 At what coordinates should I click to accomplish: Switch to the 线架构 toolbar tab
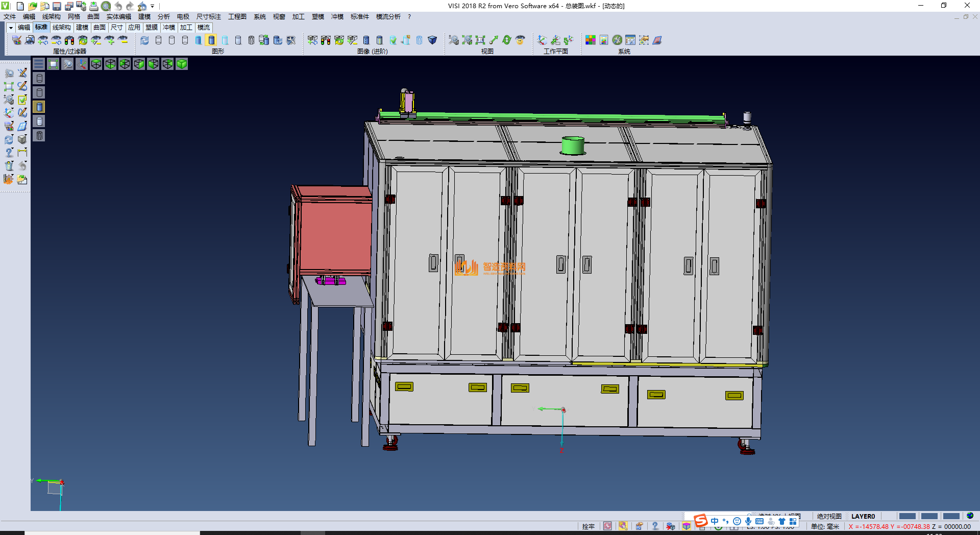point(61,28)
